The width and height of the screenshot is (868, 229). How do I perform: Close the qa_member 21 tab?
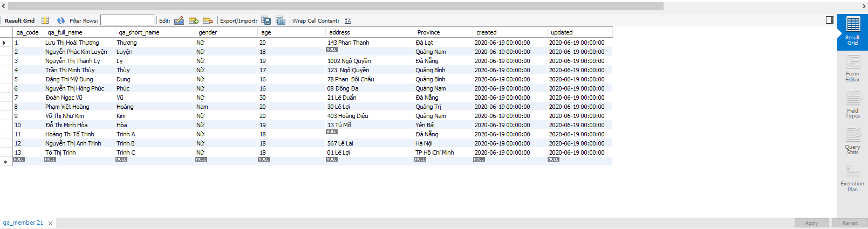tap(51, 223)
